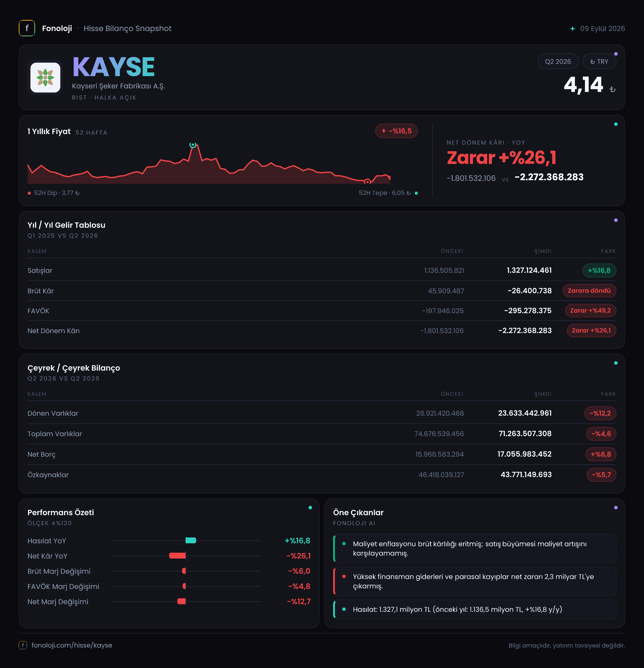This screenshot has width=644, height=668.
Task: Click the Zarar +%49,2 badge in FAVÖK row
Action: click(x=590, y=311)
